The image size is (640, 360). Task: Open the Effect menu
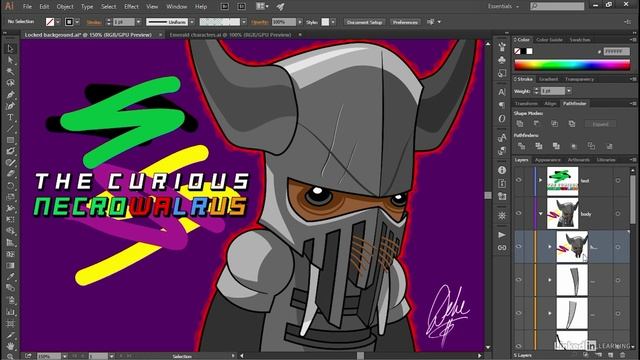coord(131,7)
